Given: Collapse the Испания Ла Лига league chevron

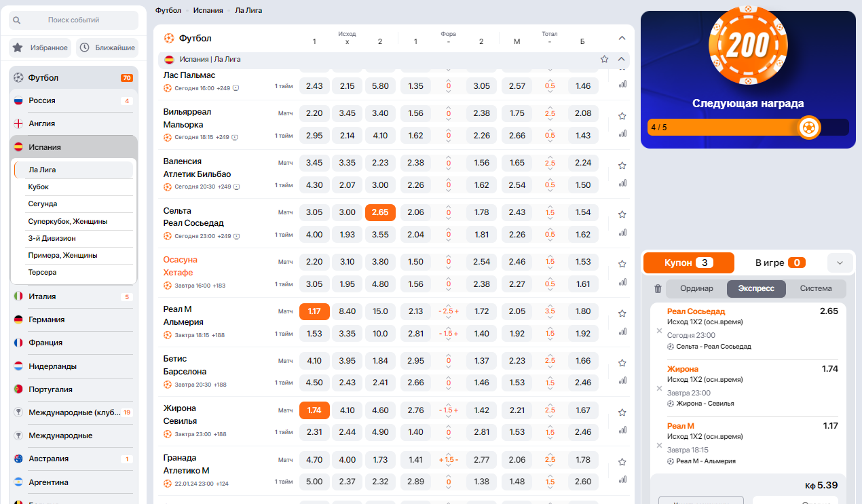Looking at the screenshot, I should (621, 59).
